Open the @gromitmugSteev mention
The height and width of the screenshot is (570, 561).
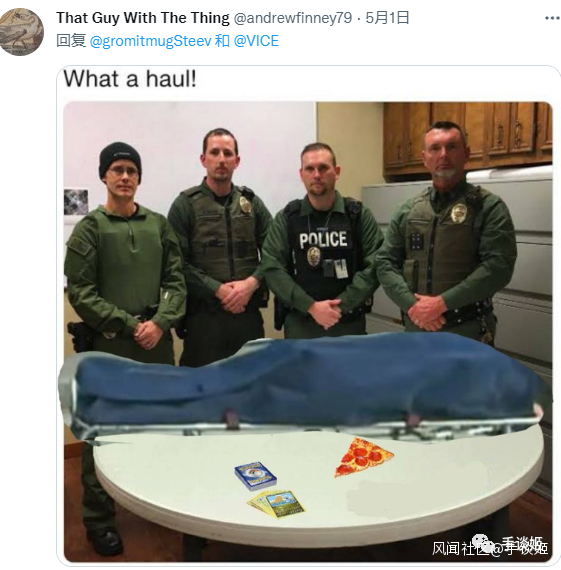(x=150, y=41)
